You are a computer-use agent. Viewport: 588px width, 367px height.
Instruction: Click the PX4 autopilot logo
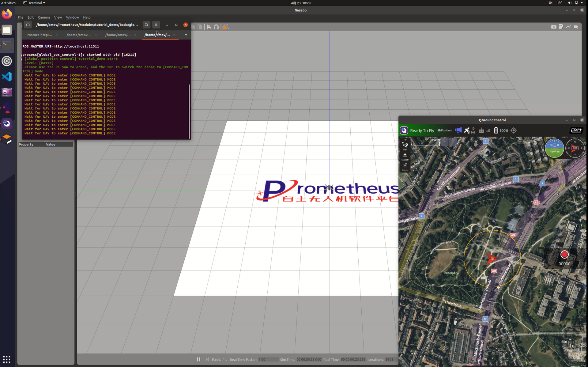coord(576,131)
